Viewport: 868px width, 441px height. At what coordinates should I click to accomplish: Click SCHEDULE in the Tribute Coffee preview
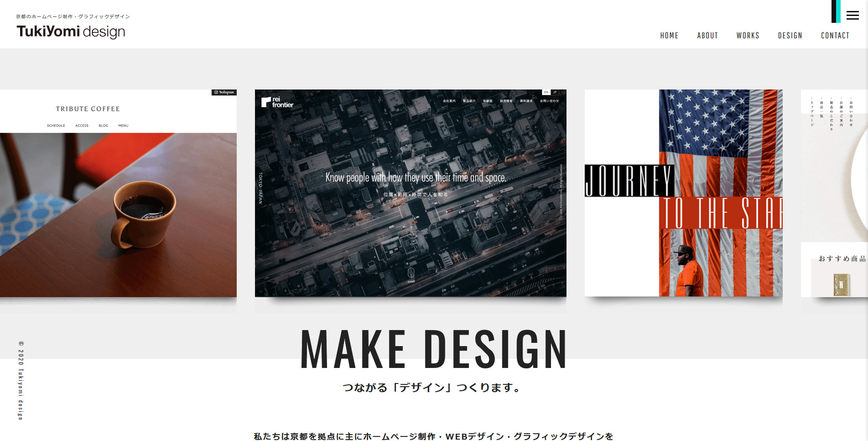[56, 126]
